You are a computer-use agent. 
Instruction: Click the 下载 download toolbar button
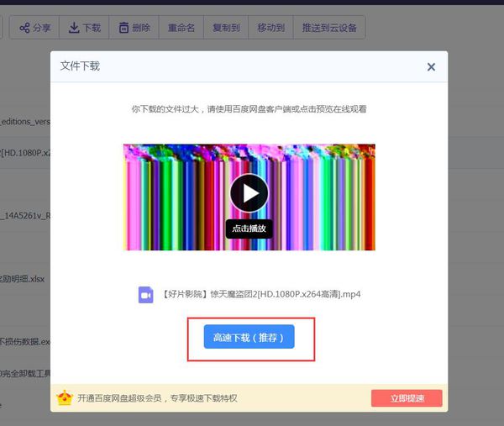(x=85, y=28)
